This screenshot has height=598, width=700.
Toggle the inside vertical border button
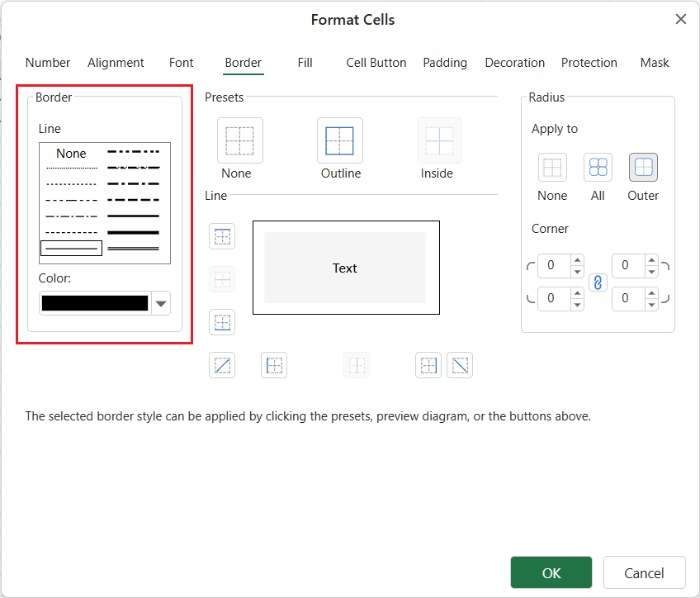coord(357,365)
